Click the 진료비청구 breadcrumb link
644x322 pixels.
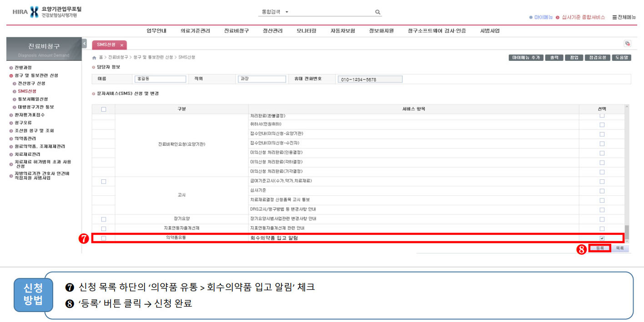point(118,58)
